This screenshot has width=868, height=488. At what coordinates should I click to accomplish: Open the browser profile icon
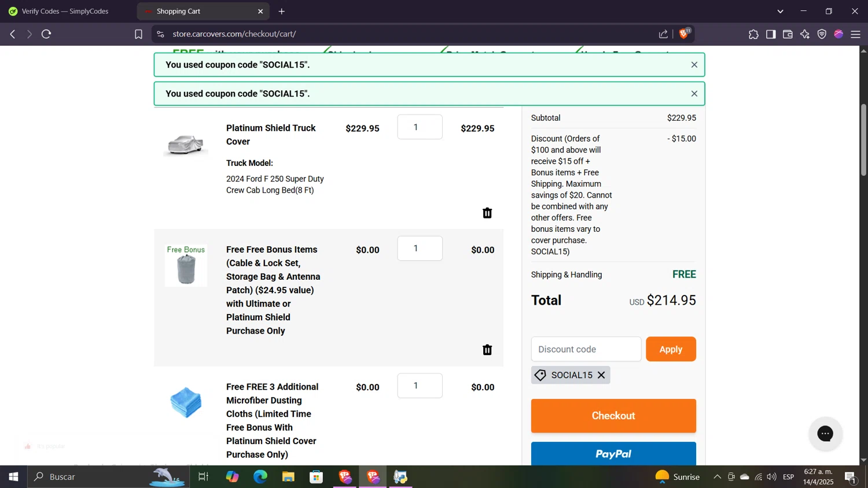pos(838,34)
